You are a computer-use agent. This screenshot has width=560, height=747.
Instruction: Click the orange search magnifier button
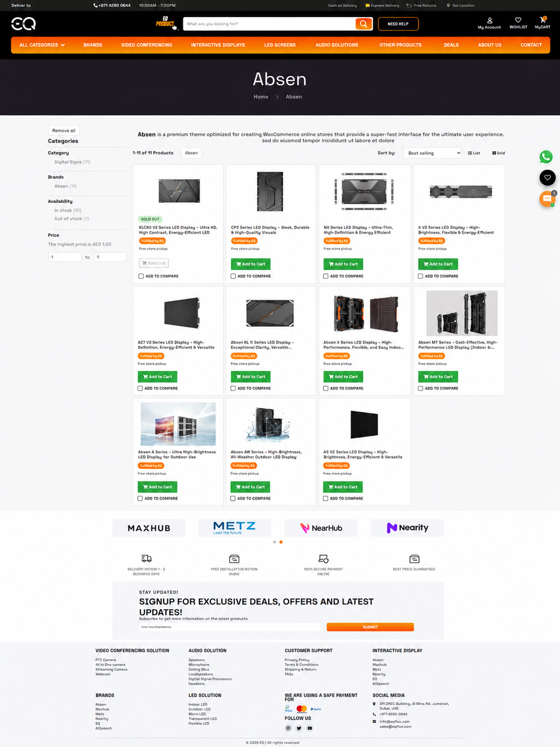364,24
